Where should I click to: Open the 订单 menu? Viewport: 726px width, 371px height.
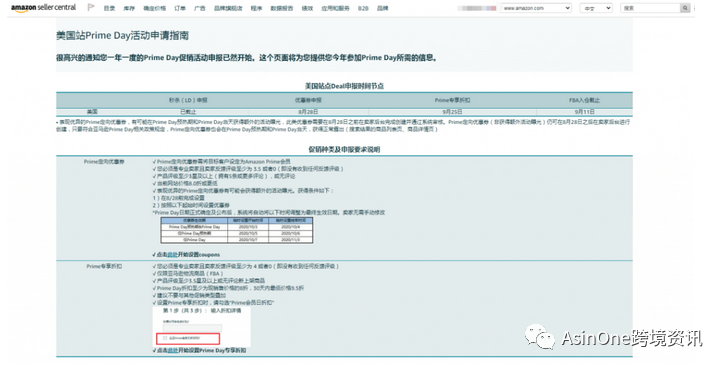tap(180, 8)
